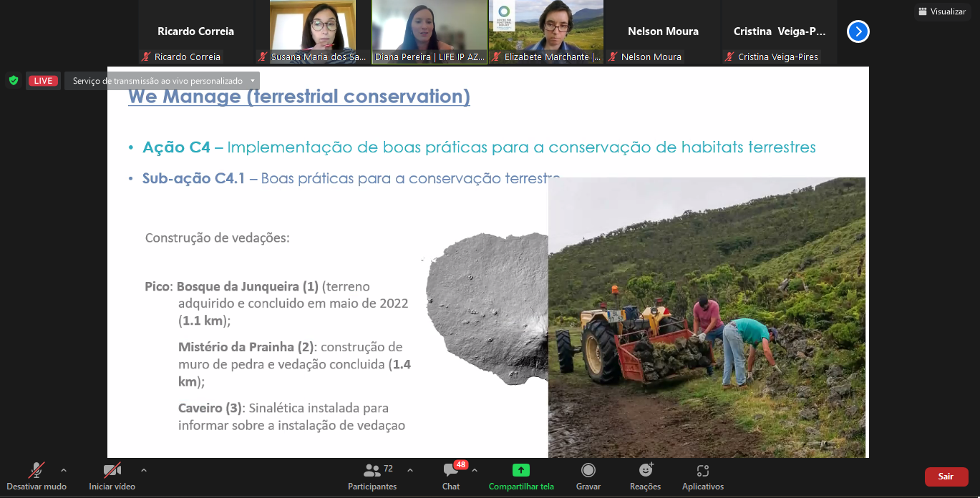Click the red Sair button

[x=946, y=477]
